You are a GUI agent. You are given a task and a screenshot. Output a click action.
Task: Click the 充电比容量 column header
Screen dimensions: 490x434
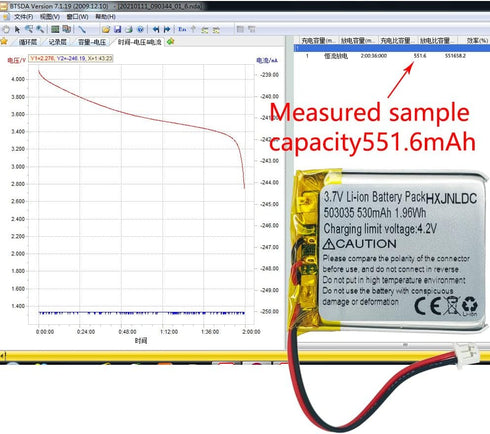pos(397,41)
